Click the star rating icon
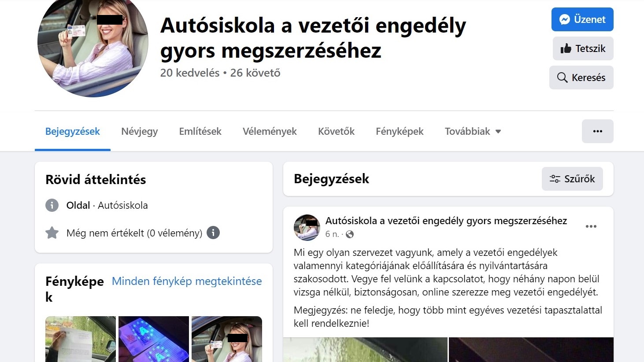The height and width of the screenshot is (362, 644). click(x=52, y=233)
